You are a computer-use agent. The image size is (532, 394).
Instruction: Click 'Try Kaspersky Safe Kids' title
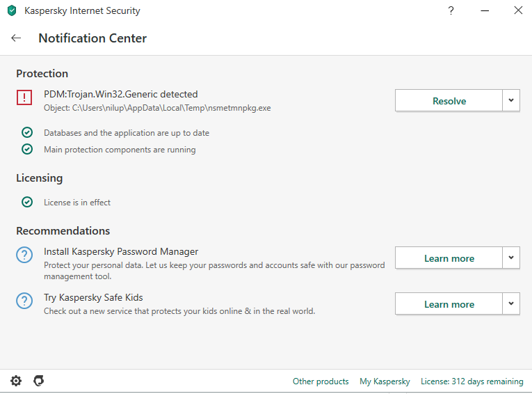coord(93,297)
